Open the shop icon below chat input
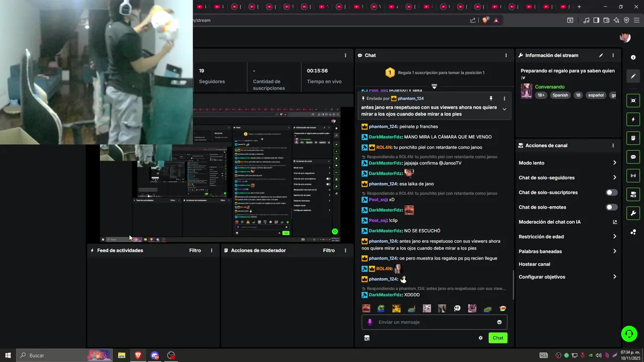644x362 pixels. tap(367, 338)
